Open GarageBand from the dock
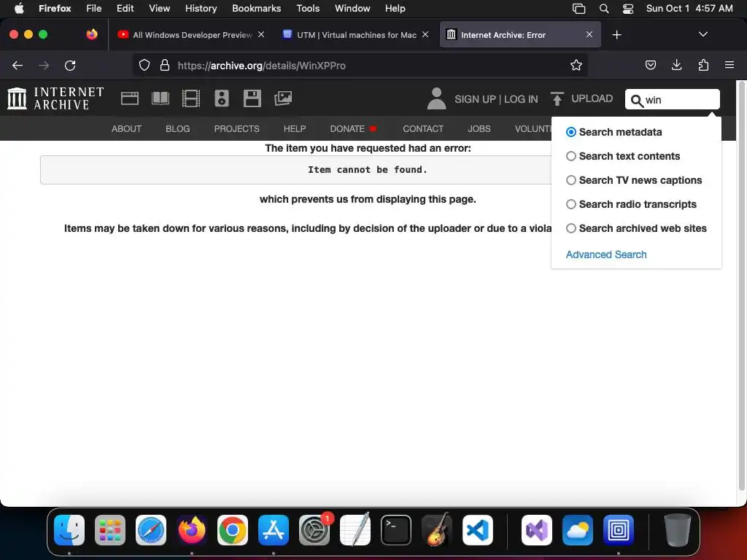Image resolution: width=747 pixels, height=560 pixels. [436, 530]
